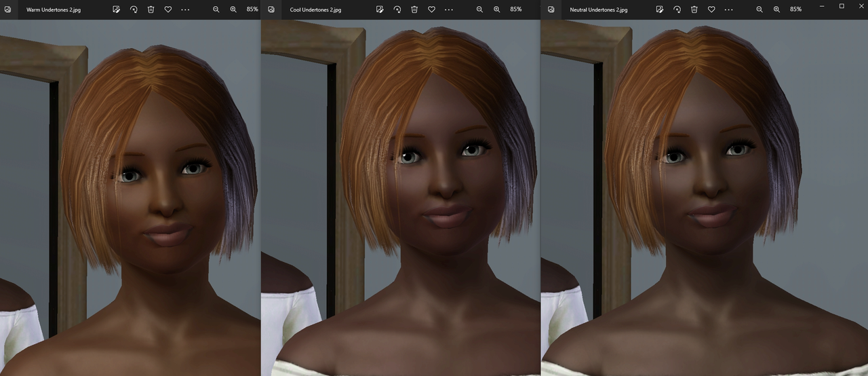Zoom out in Warm Undertones 2.jpg window
Image resolution: width=868 pixels, height=376 pixels.
216,10
